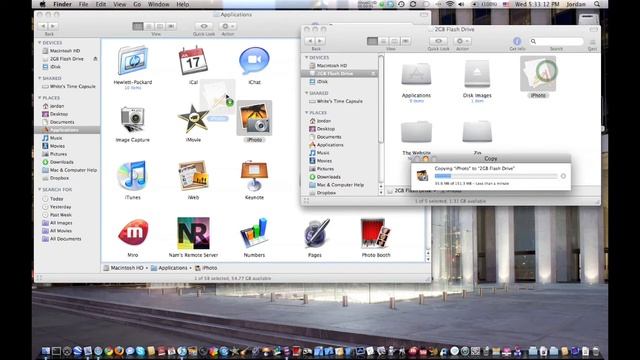640x360 pixels.
Task: Select the iCal application icon
Action: [193, 61]
